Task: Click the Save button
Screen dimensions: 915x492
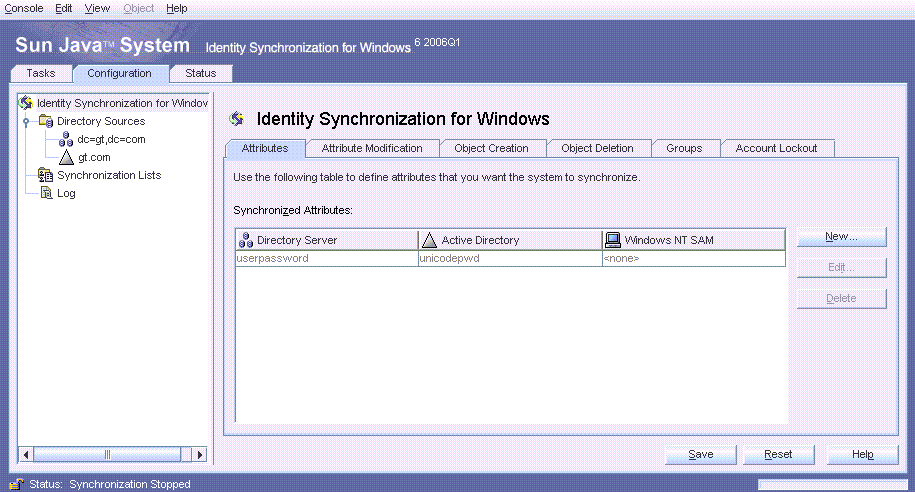Action: 701,455
